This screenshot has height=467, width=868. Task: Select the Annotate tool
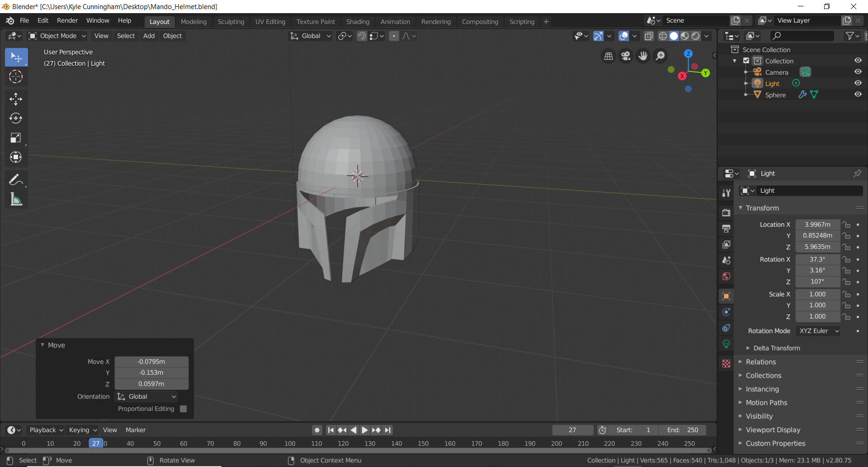16,180
